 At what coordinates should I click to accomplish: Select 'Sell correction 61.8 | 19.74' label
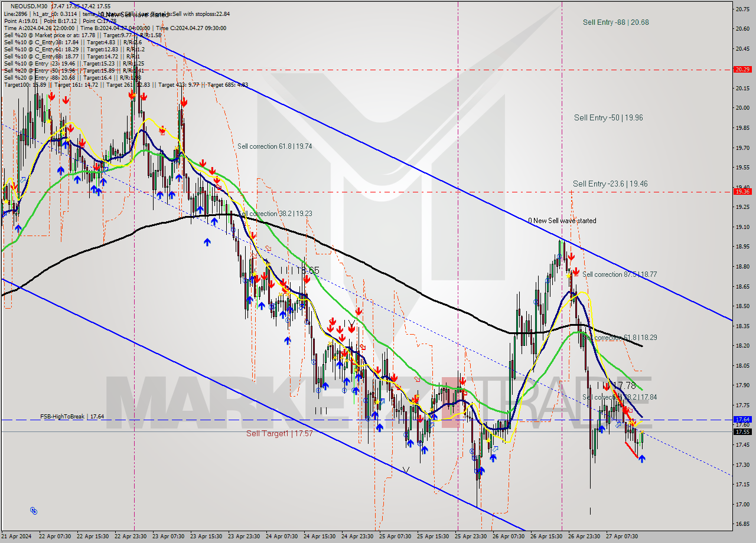tap(275, 146)
